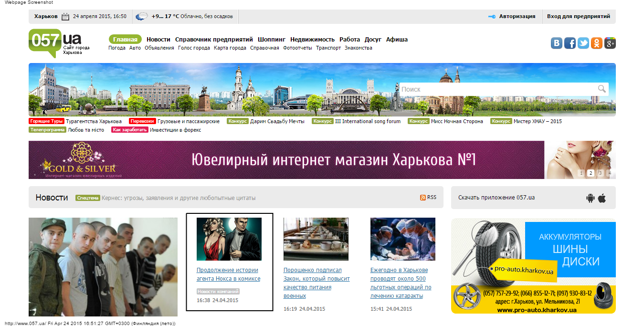Click the RSS text link

point(432,197)
